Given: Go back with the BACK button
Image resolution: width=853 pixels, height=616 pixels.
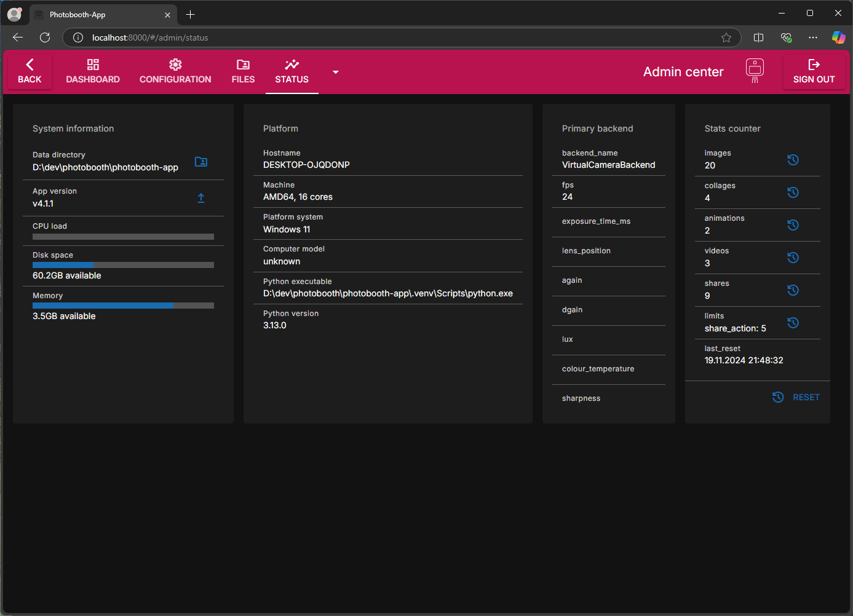Looking at the screenshot, I should (x=30, y=72).
